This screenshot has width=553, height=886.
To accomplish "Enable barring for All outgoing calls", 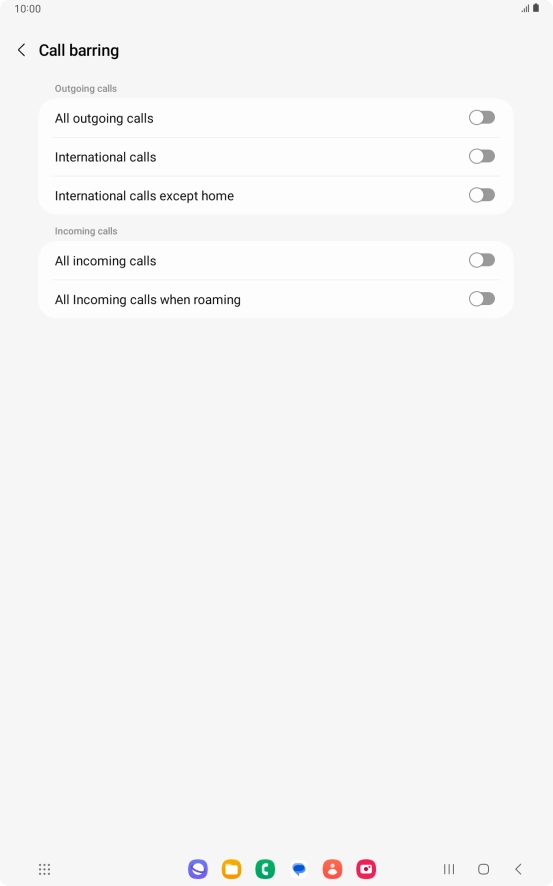I will click(482, 118).
